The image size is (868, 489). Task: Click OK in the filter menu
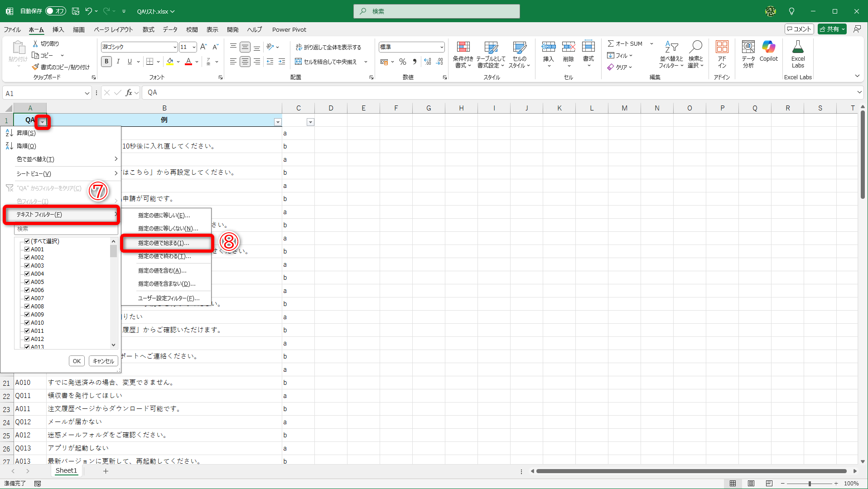click(x=77, y=361)
